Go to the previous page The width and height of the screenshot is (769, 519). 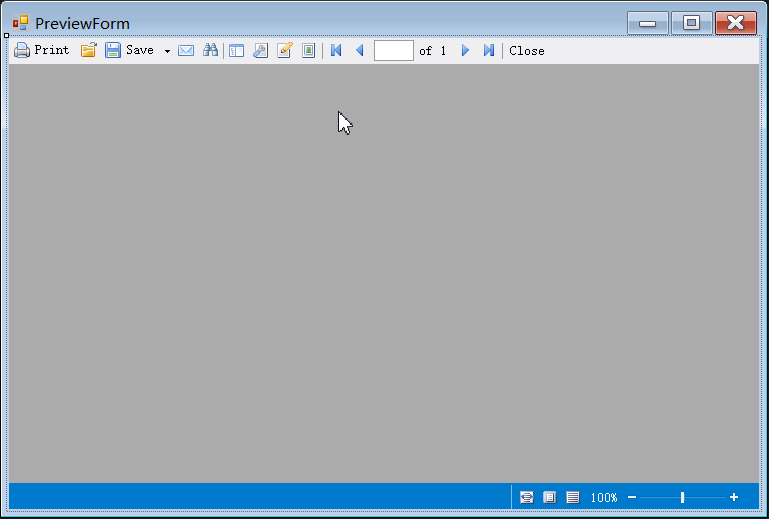pos(360,50)
